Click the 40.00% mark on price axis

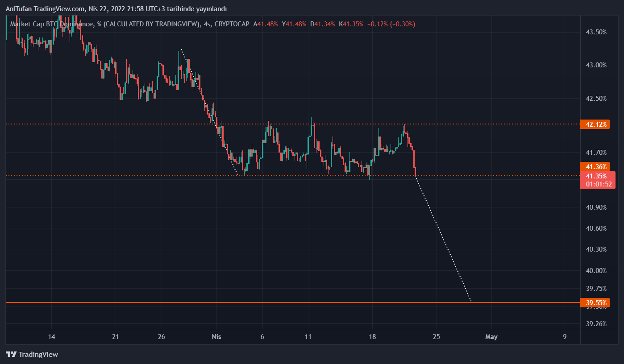tap(596, 271)
